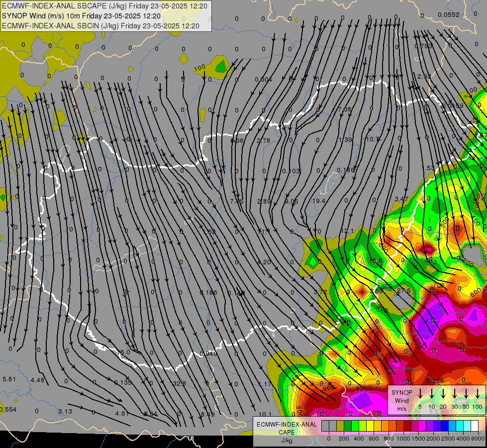Pick the white swatch ending the CAPE legend

tap(474, 426)
